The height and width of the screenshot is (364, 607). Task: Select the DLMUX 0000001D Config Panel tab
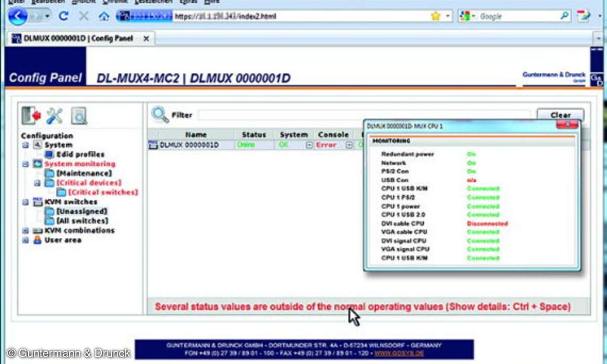pyautogui.click(x=77, y=38)
